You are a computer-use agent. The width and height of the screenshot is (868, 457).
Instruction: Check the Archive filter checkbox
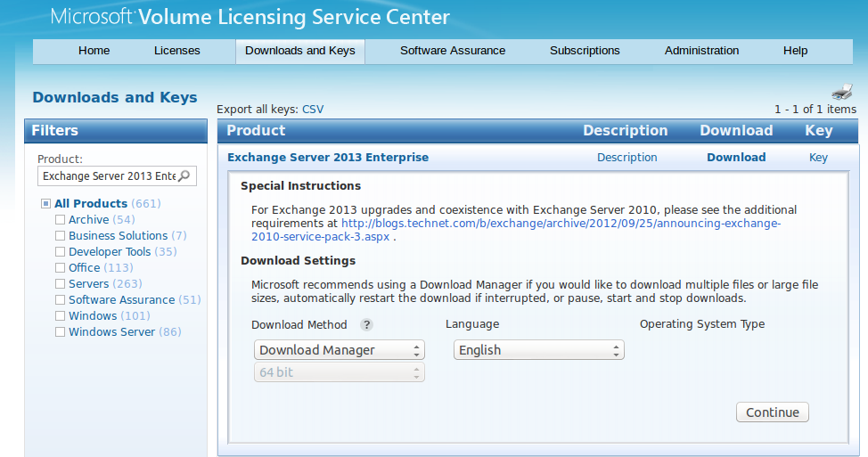[60, 220]
